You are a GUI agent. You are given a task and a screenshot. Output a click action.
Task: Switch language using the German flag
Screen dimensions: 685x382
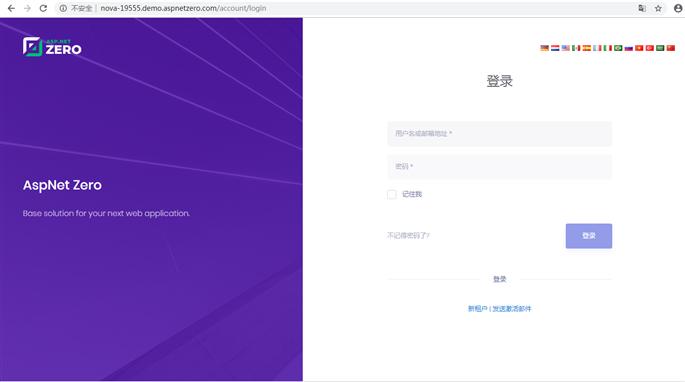544,48
